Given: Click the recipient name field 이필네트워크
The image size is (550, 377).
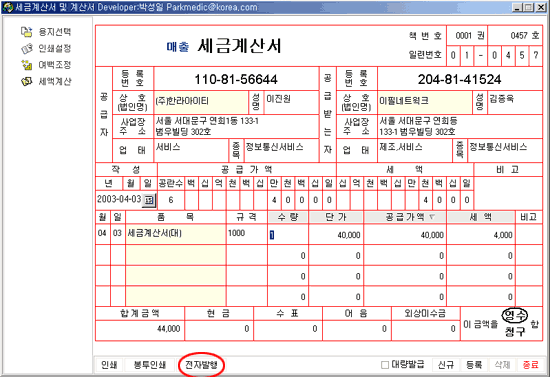Looking at the screenshot, I should 425,102.
